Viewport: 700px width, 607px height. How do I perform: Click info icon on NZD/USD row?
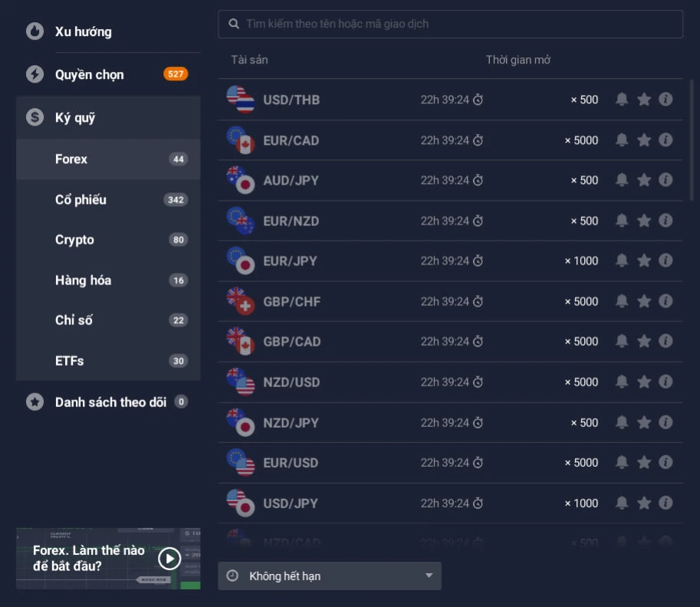pyautogui.click(x=665, y=382)
